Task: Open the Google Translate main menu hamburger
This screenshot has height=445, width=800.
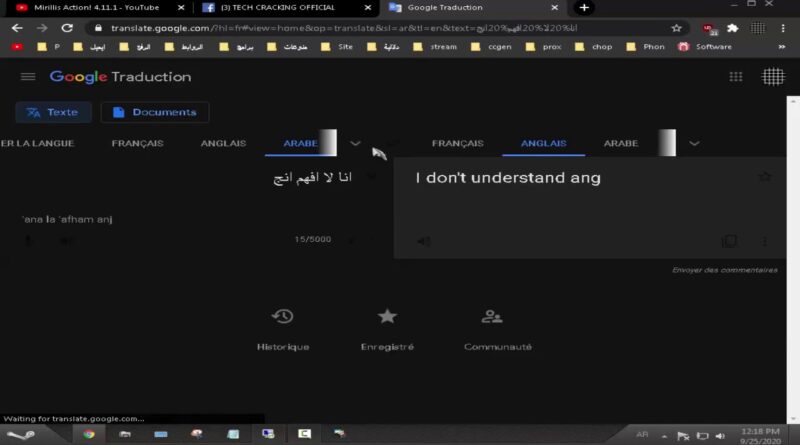Action: [x=28, y=77]
